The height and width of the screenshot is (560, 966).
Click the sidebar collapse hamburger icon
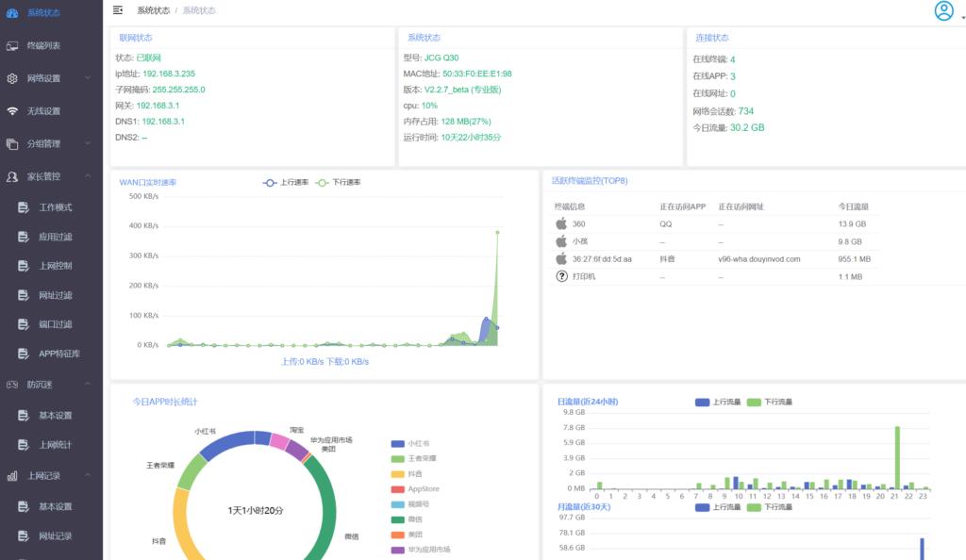point(117,10)
